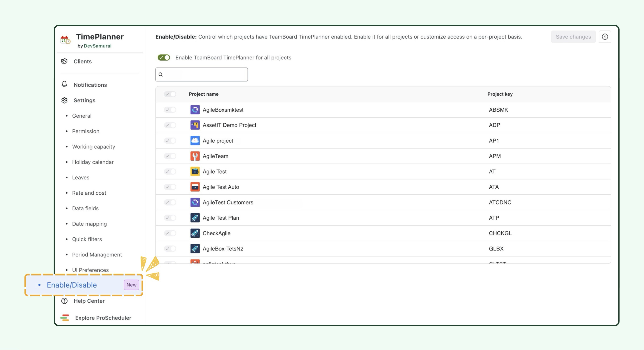The image size is (644, 350).
Task: Click into the project search field
Action: pos(202,75)
